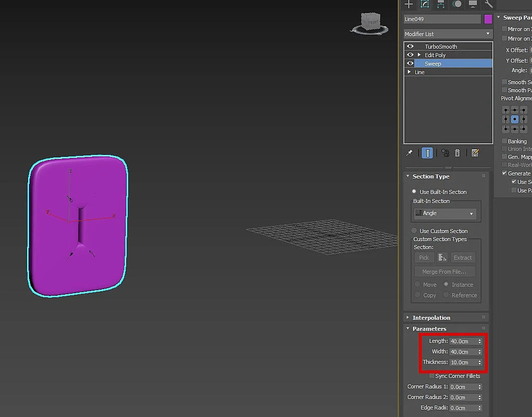The image size is (532, 417).
Task: Expand the Line entry in the stack
Action: point(409,72)
